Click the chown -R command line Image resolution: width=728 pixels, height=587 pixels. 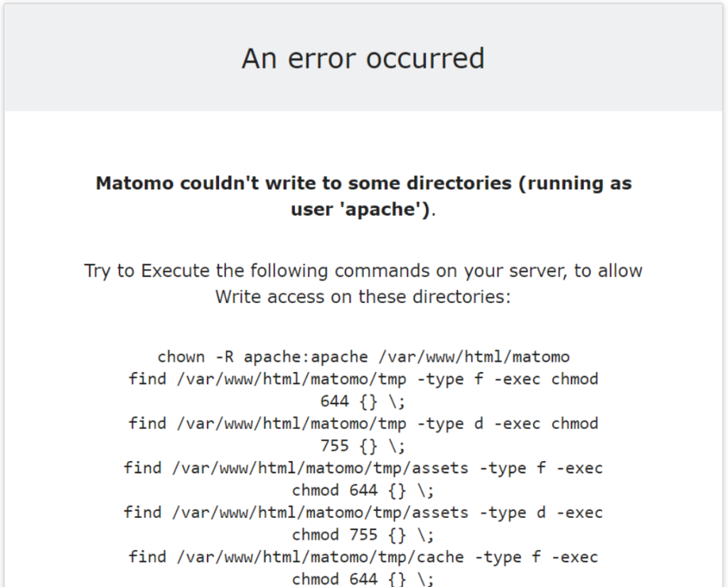coord(363,357)
